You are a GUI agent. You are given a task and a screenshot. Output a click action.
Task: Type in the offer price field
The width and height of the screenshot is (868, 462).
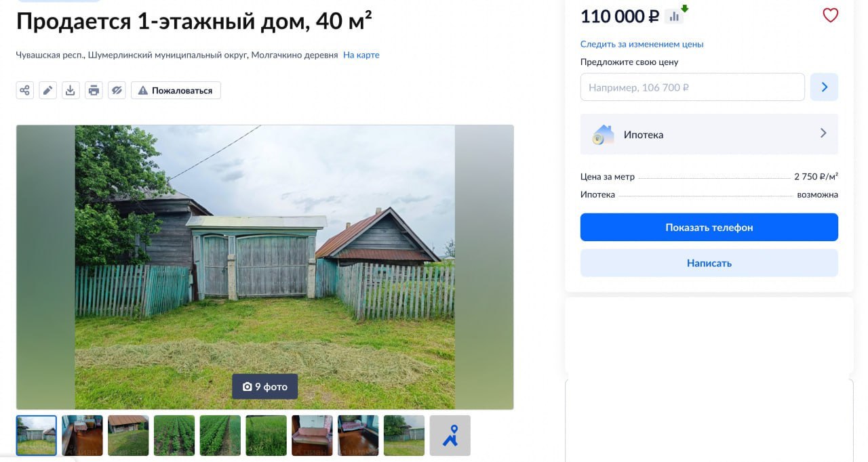pos(692,87)
